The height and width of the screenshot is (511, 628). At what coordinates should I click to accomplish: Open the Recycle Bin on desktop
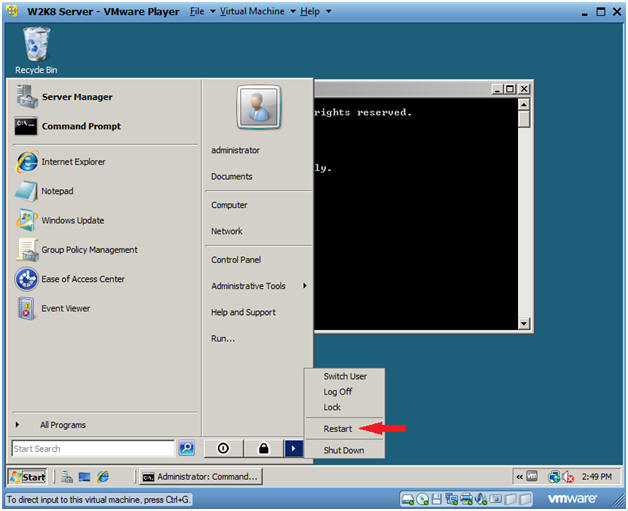coord(36,50)
